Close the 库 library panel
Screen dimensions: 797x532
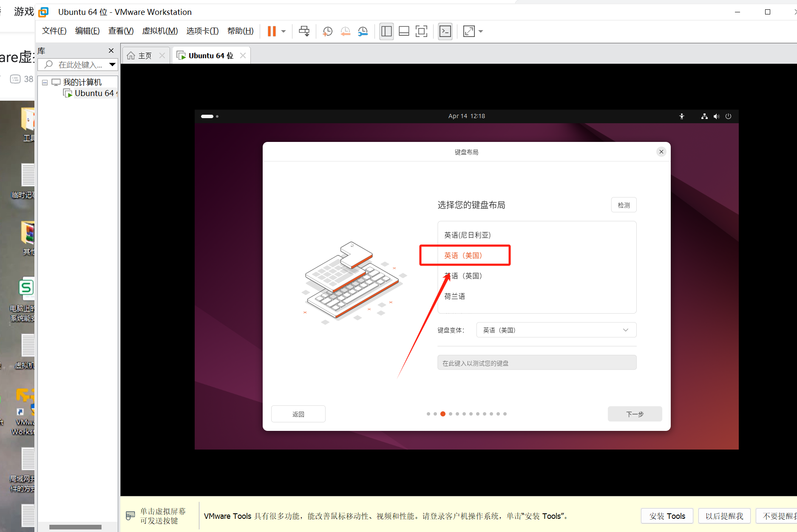point(111,51)
